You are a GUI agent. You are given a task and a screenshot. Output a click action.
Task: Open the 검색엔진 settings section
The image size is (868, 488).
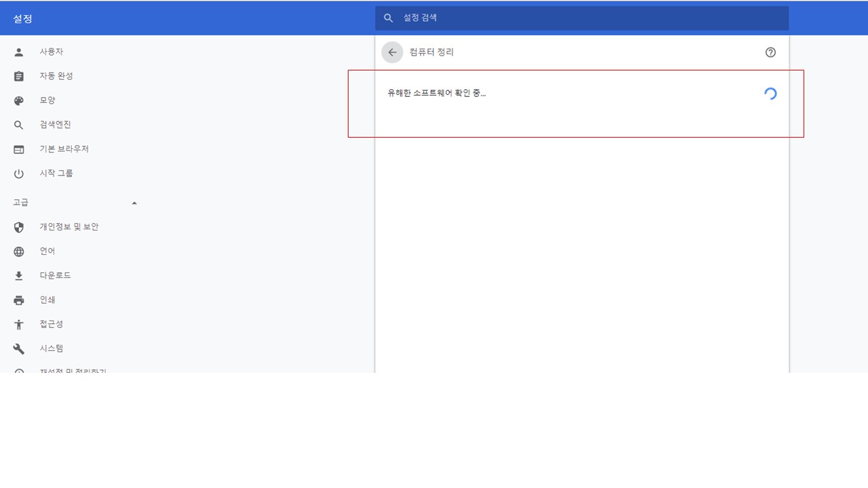[55, 125]
